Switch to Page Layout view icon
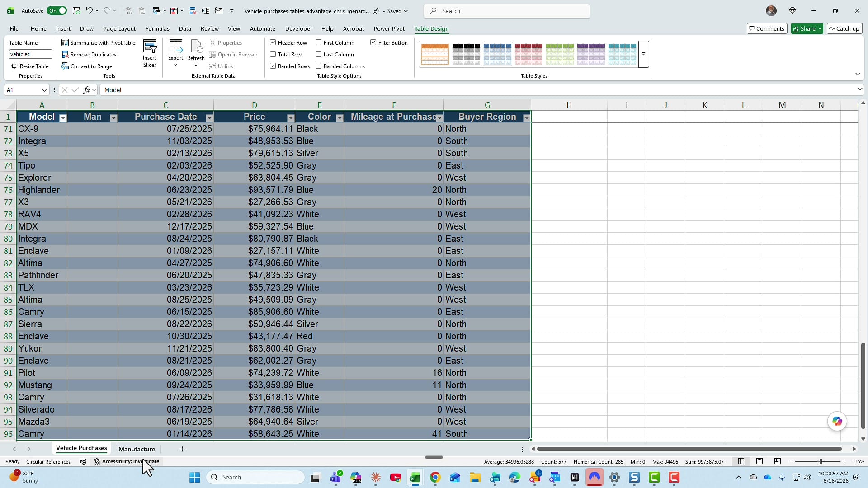This screenshot has width=868, height=488. pyautogui.click(x=759, y=461)
